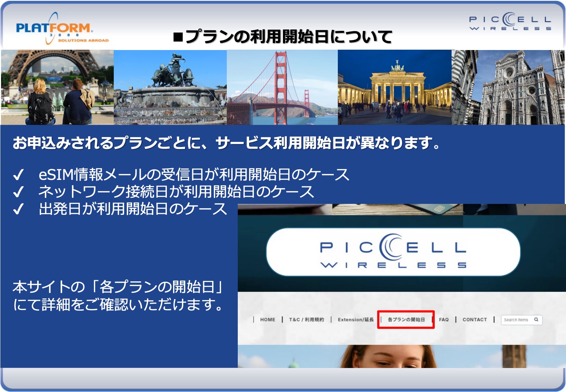Click the sentence 'お申込みされるプランごとに、サービス利用開始日が異なります。'
The image size is (566, 392).
coord(227,143)
